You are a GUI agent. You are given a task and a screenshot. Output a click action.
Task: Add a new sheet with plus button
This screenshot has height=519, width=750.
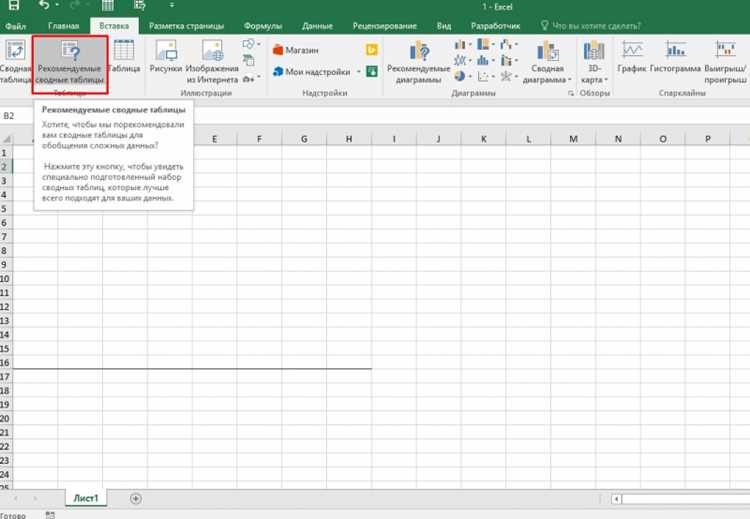[136, 498]
